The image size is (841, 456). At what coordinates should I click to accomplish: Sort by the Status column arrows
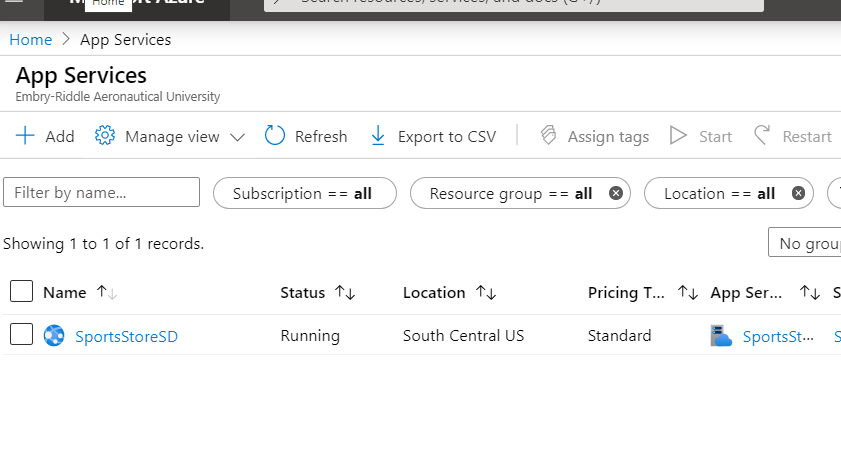[345, 292]
